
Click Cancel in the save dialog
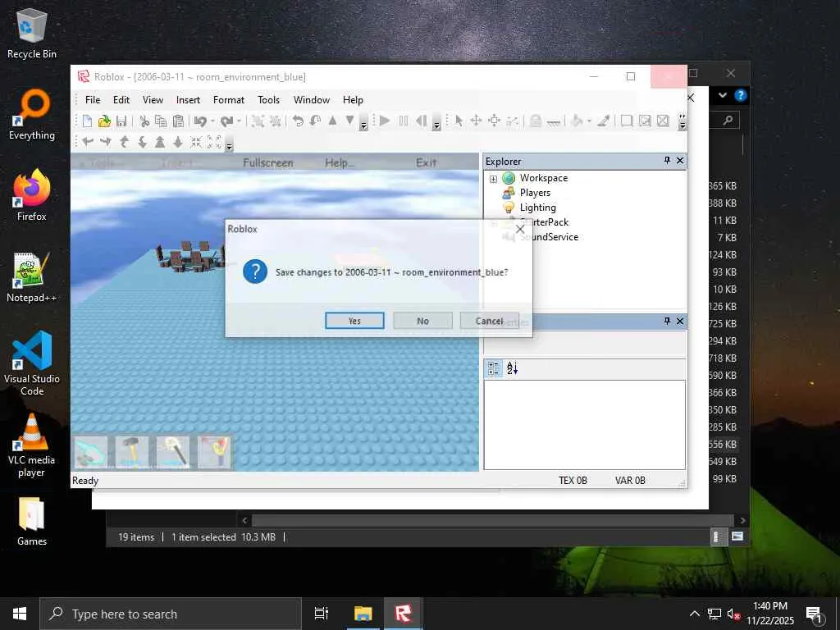pyautogui.click(x=489, y=321)
